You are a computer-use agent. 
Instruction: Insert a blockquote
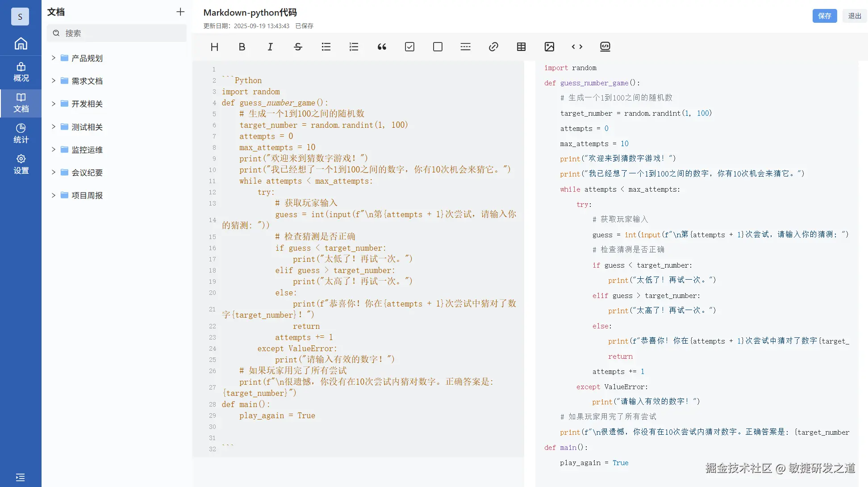point(382,47)
